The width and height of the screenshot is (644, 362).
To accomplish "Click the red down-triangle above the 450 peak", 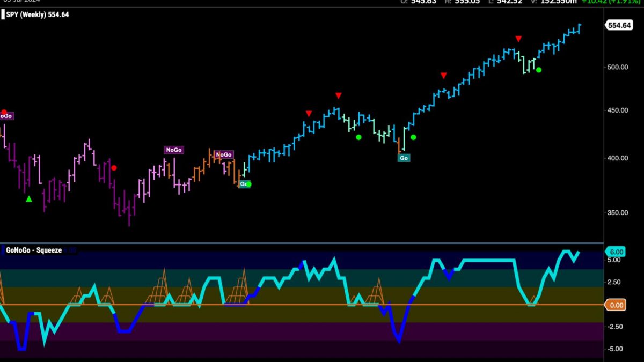I will pyautogui.click(x=339, y=95).
